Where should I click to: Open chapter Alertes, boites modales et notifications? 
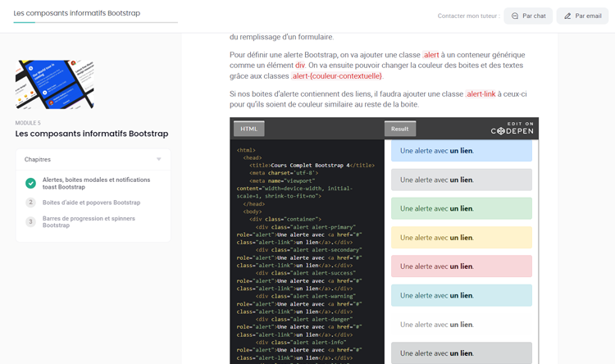tap(96, 183)
